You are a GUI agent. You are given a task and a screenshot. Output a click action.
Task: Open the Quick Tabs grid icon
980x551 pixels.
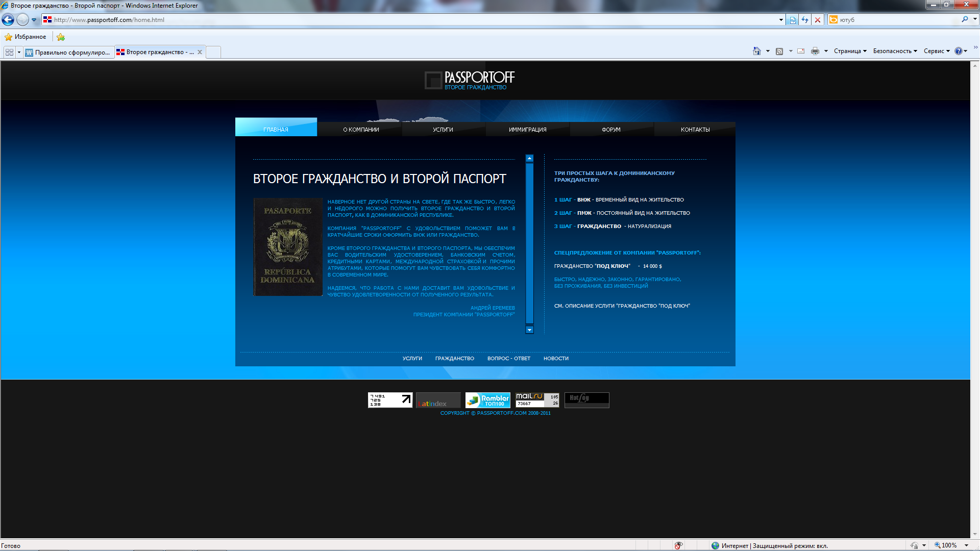point(9,52)
